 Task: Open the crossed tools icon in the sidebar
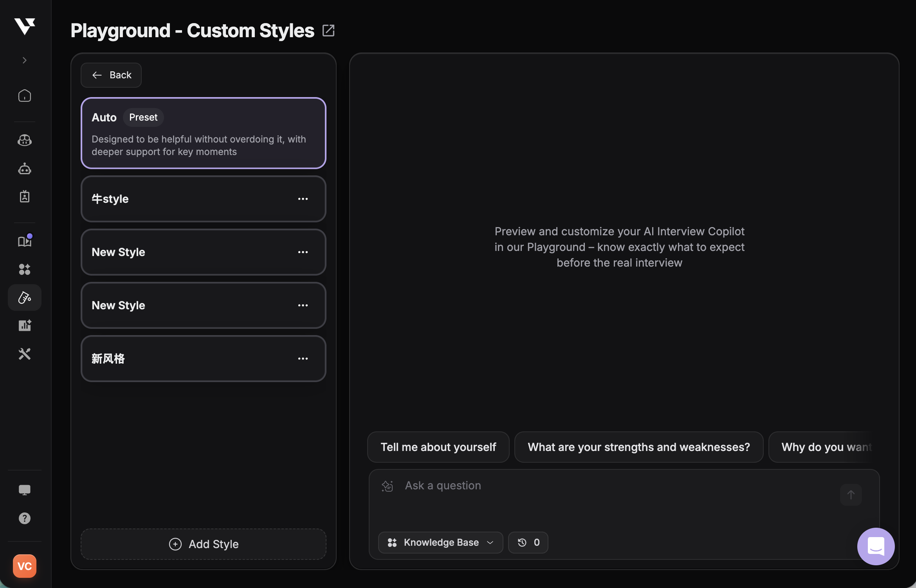[x=25, y=354]
